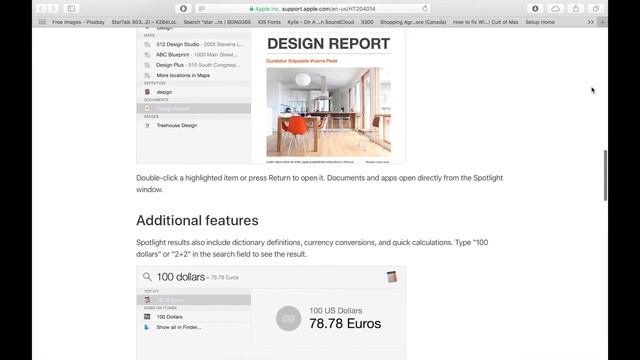The height and width of the screenshot is (360, 640).
Task: Click the Share toolbar icon
Action: [x=576, y=9]
